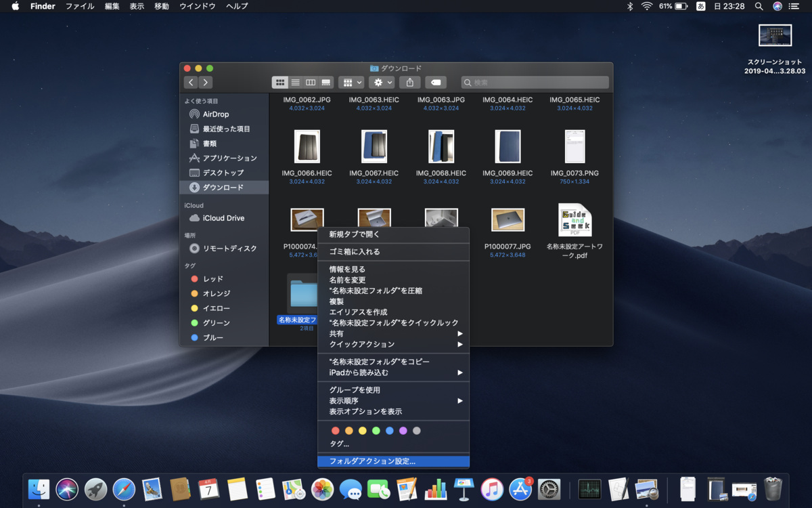Open iCloud Drive in the sidebar
The height and width of the screenshot is (508, 812).
coord(224,218)
